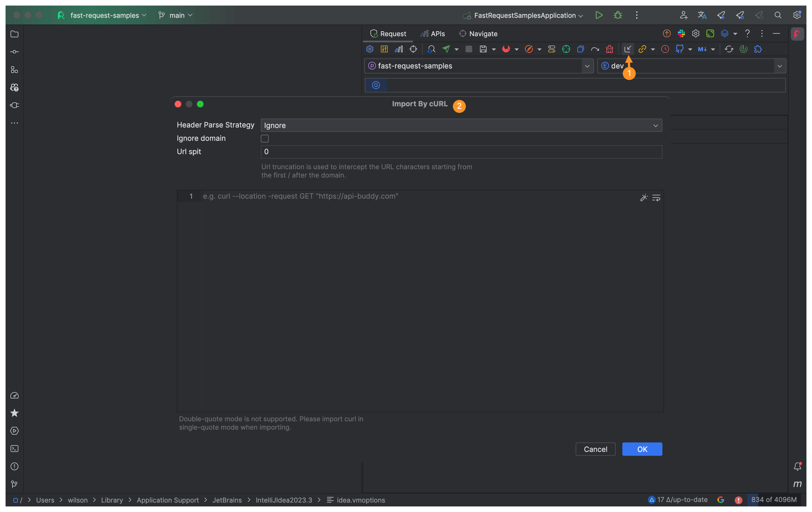The image size is (812, 512).
Task: Click the save request floppy icon
Action: (483, 49)
